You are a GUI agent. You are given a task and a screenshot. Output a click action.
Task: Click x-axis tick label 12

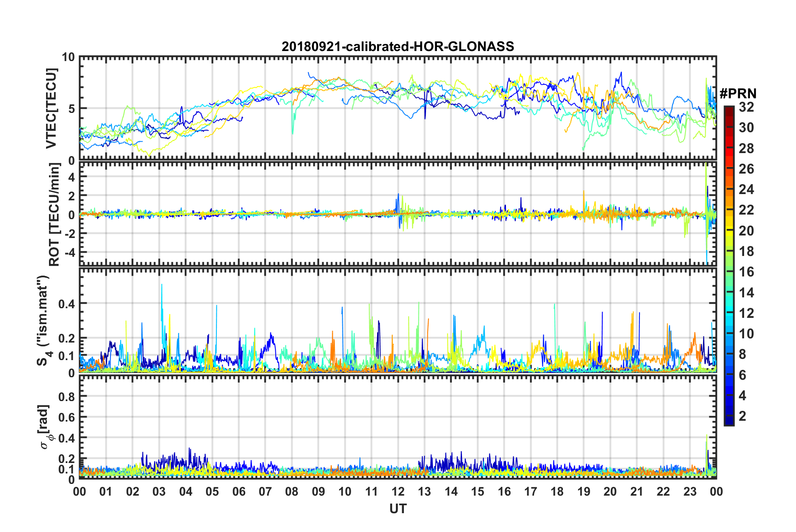point(398,491)
